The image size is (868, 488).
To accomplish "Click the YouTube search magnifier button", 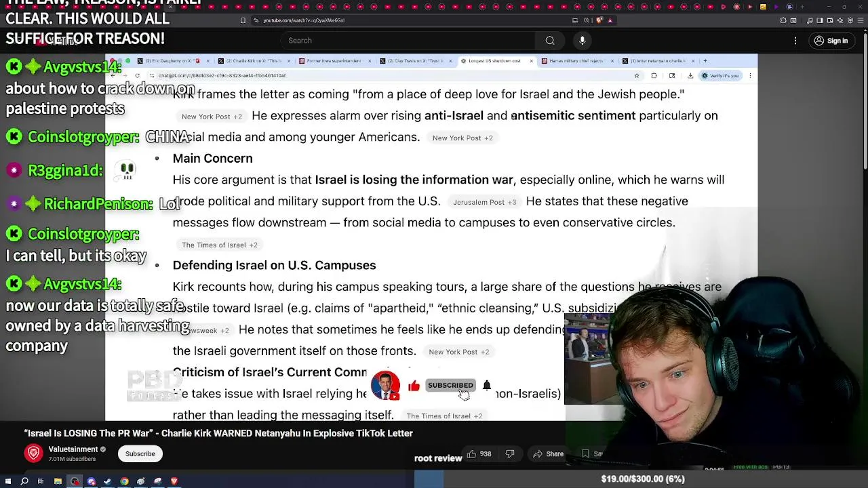I will click(x=550, y=41).
